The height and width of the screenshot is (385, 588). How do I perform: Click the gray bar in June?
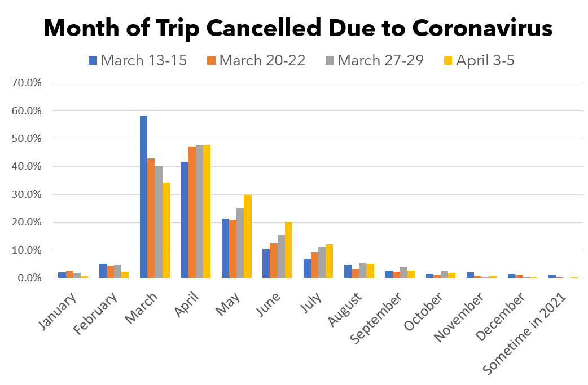(281, 256)
